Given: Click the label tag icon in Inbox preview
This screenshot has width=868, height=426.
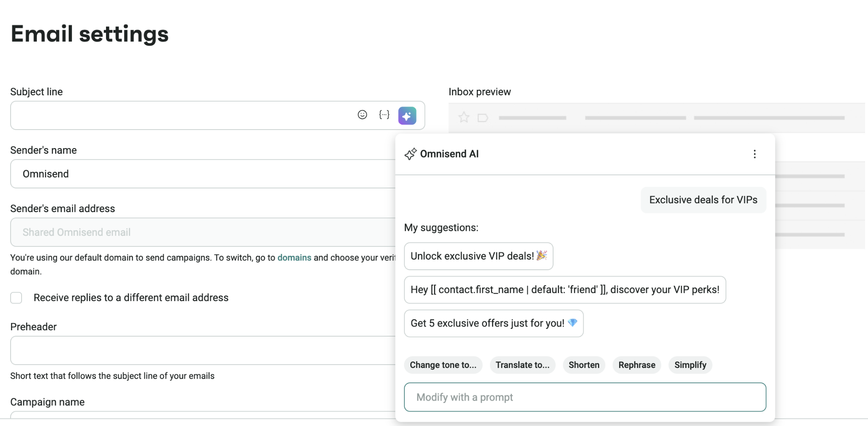Looking at the screenshot, I should pyautogui.click(x=483, y=118).
